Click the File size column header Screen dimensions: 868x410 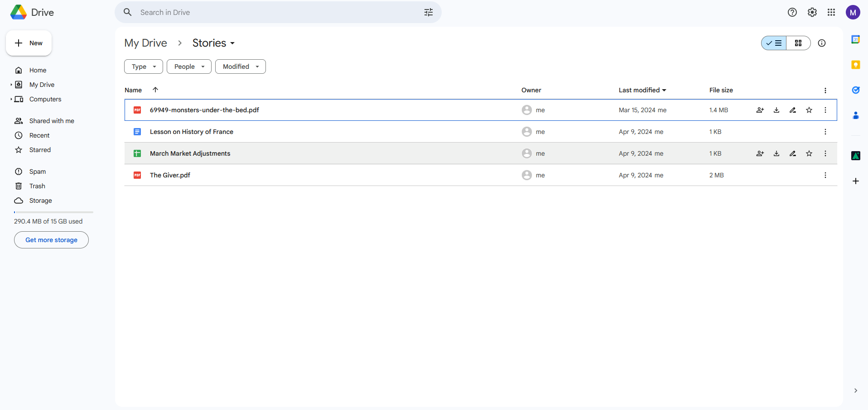[x=721, y=90]
